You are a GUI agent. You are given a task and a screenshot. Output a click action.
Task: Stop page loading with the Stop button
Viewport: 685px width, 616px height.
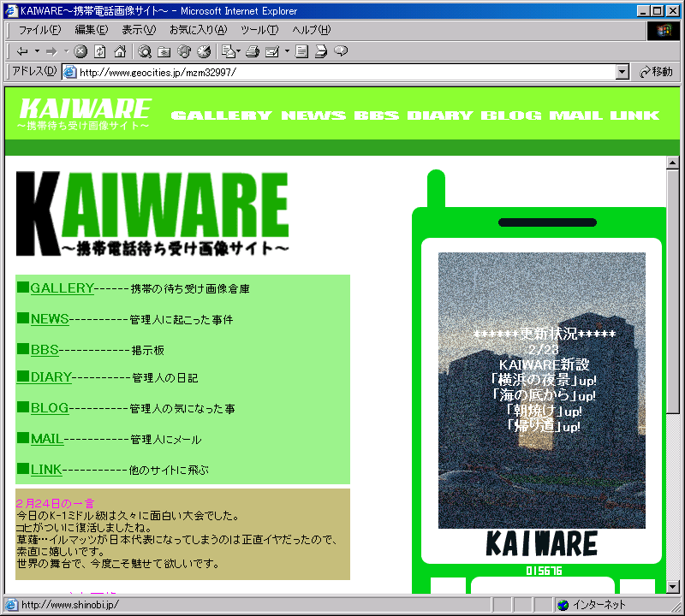80,51
